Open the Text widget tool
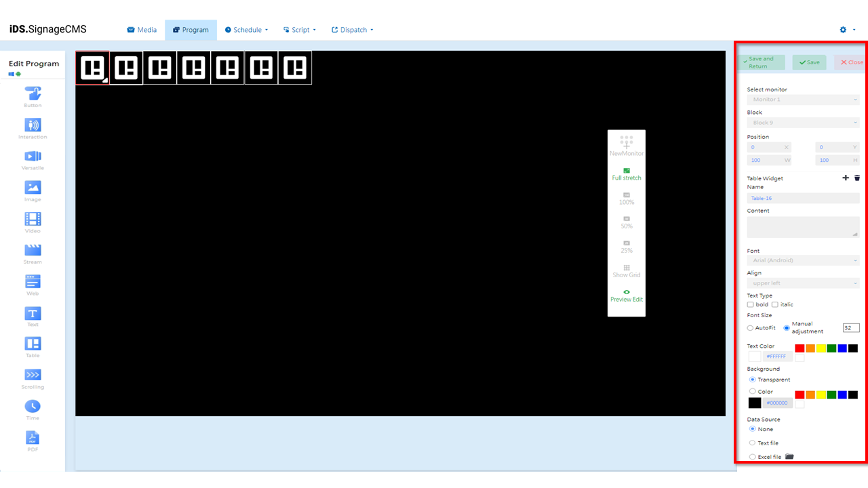This screenshot has width=868, height=488. pyautogui.click(x=33, y=315)
